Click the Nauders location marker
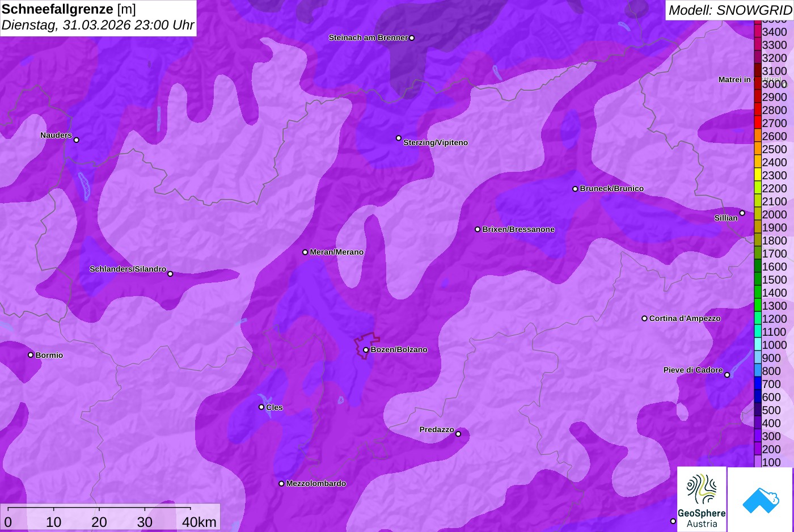Image resolution: width=794 pixels, height=532 pixels. click(x=77, y=140)
